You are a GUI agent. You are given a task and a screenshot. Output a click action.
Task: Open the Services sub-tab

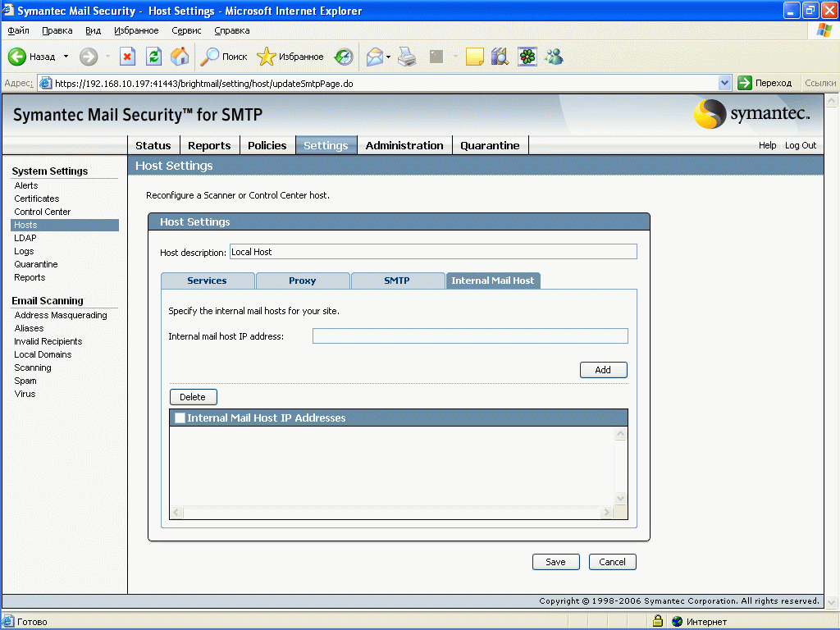pos(208,281)
